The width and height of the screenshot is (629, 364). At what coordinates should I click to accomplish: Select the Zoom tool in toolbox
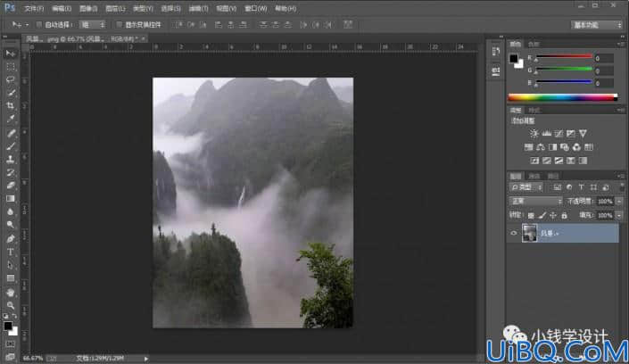11,305
